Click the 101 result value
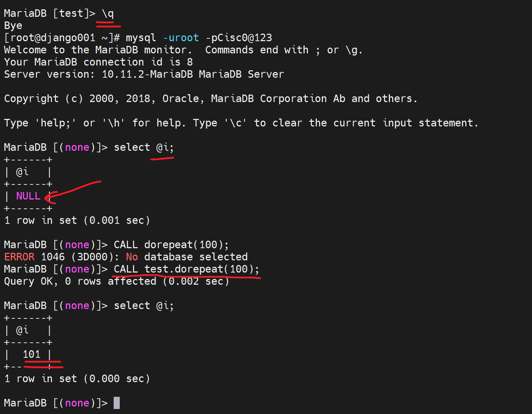The width and height of the screenshot is (532, 414). [32, 355]
